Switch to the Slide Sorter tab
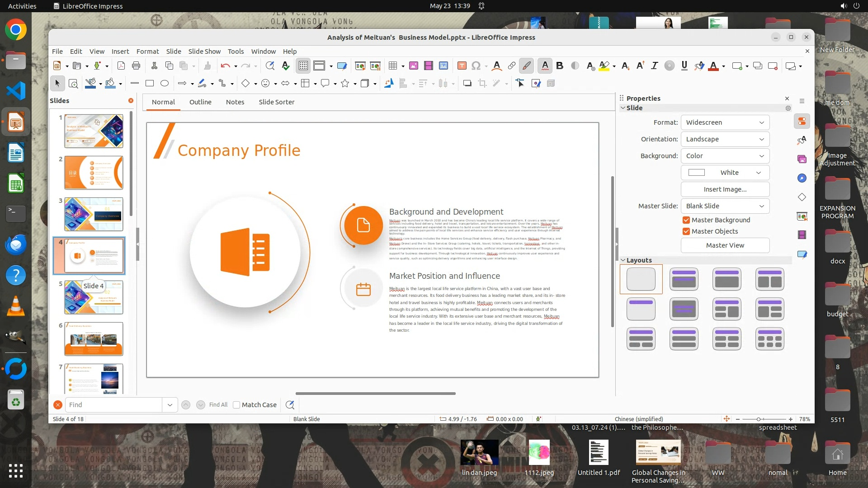Screen dimensions: 868x488 (276, 102)
